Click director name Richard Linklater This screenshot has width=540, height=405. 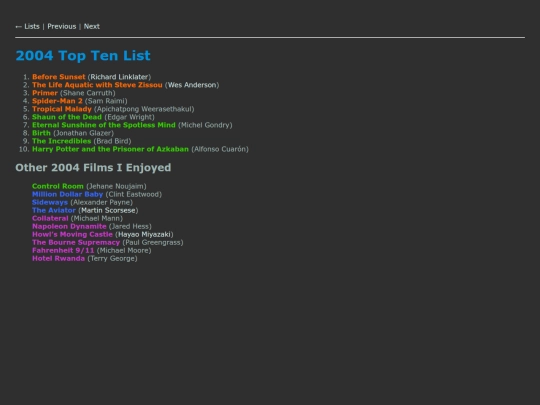(119, 77)
